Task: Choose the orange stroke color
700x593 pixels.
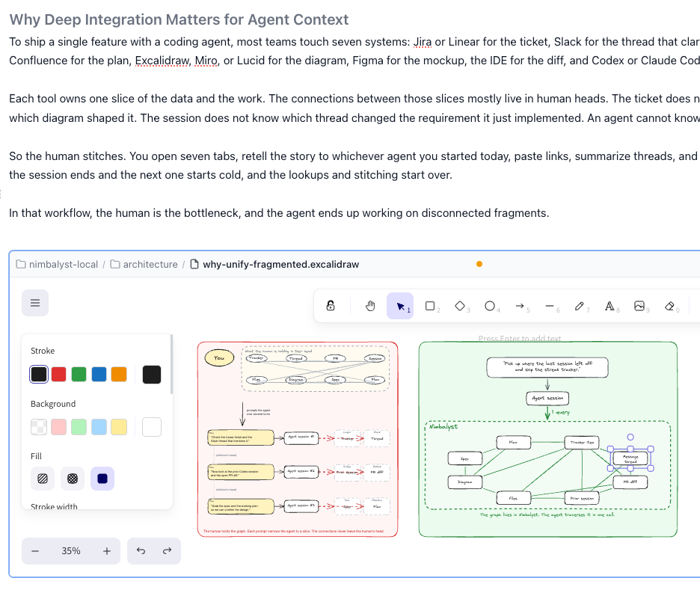Action: click(119, 374)
